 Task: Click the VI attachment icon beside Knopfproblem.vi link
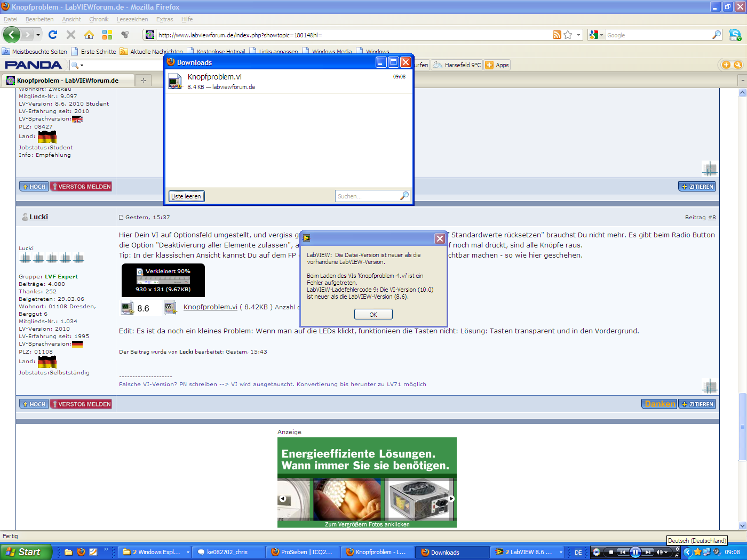click(170, 307)
